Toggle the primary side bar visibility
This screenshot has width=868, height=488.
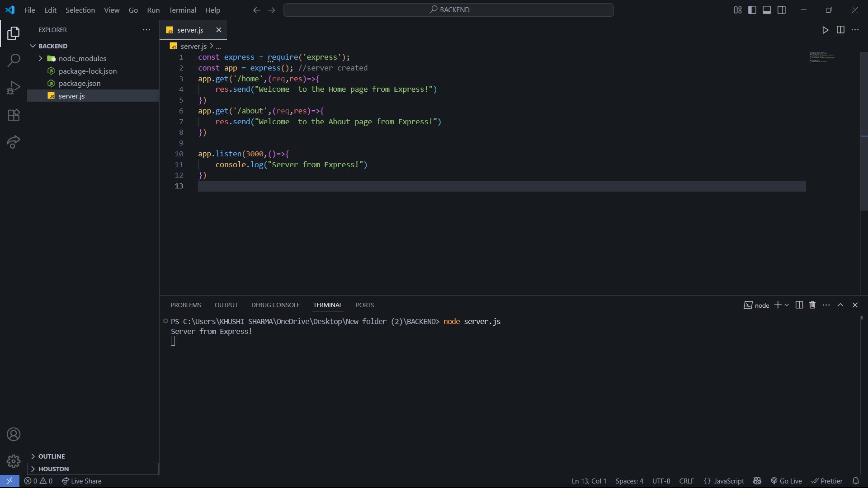(x=752, y=10)
